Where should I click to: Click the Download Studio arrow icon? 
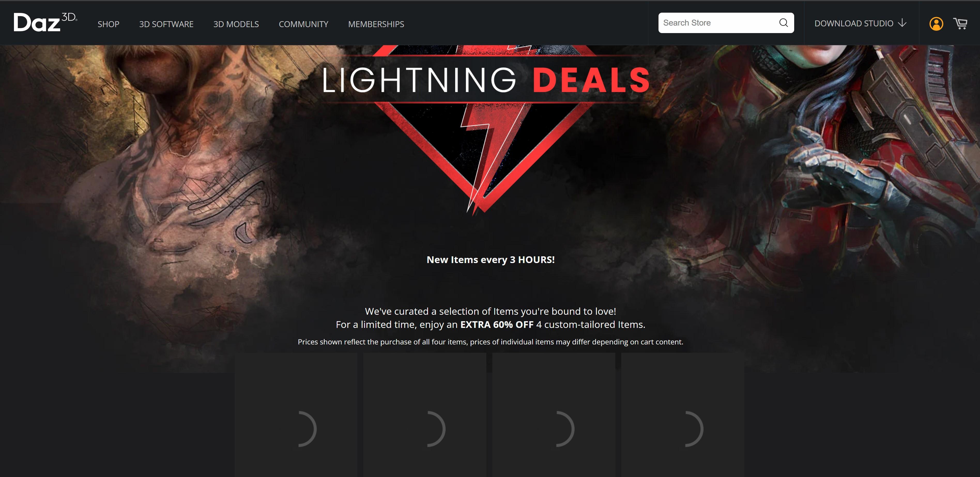pyautogui.click(x=902, y=23)
